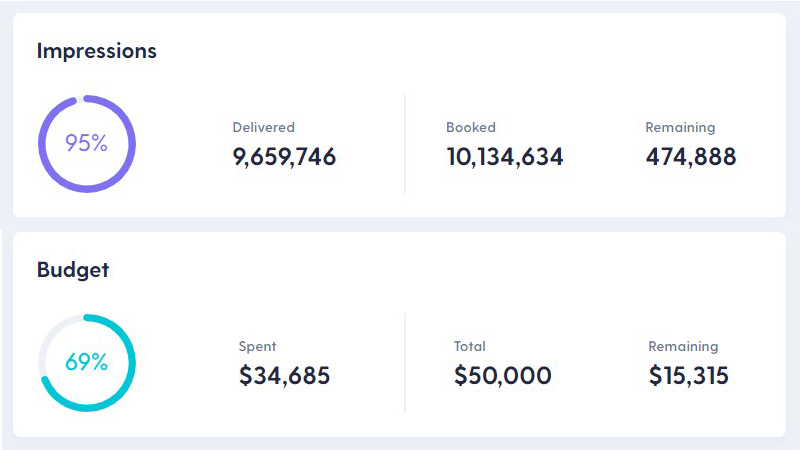800x450 pixels.
Task: Click the vertical divider in Budget card
Action: pos(405,363)
